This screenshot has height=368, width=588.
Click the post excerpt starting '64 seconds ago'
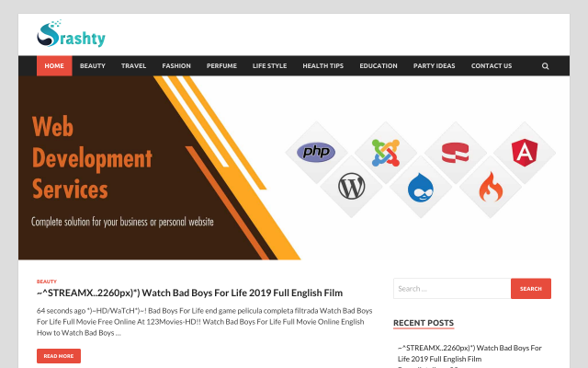[x=204, y=322]
